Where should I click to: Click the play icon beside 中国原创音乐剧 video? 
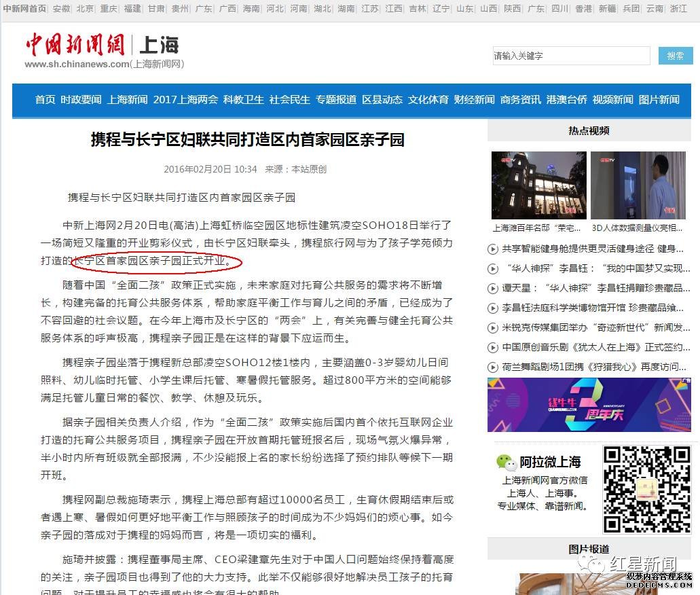(x=492, y=348)
